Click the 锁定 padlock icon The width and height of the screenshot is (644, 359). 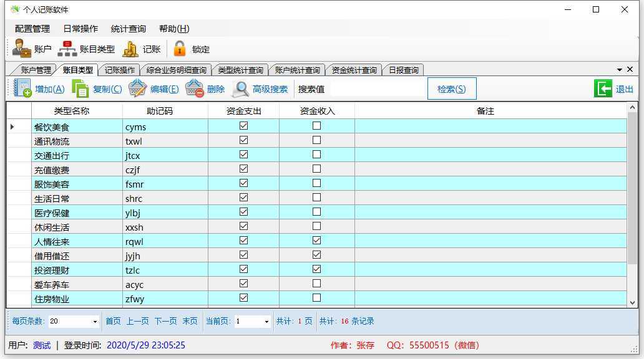(180, 49)
